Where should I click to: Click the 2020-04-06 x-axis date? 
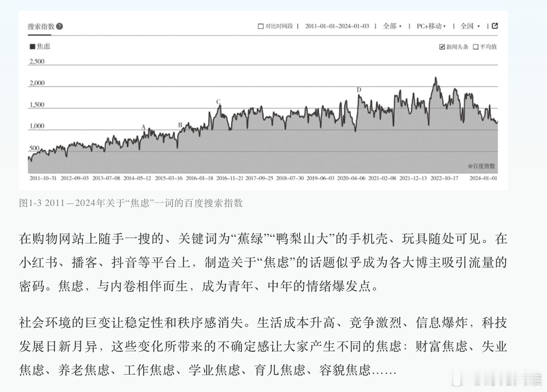[x=351, y=178]
